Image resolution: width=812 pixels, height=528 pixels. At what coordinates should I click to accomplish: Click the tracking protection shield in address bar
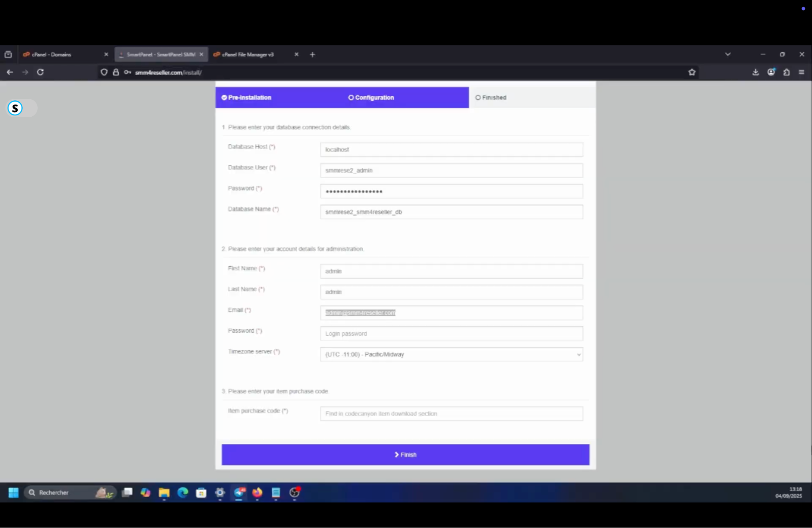(x=104, y=72)
